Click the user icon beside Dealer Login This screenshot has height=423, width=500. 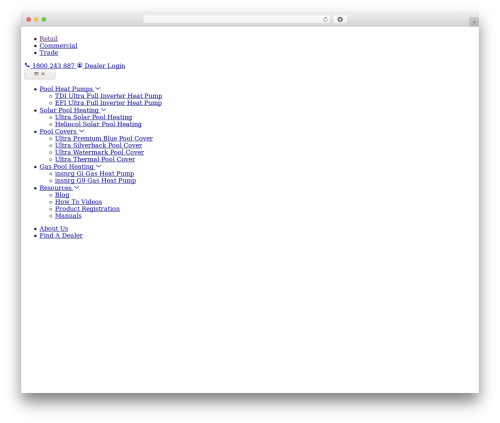[x=80, y=65]
